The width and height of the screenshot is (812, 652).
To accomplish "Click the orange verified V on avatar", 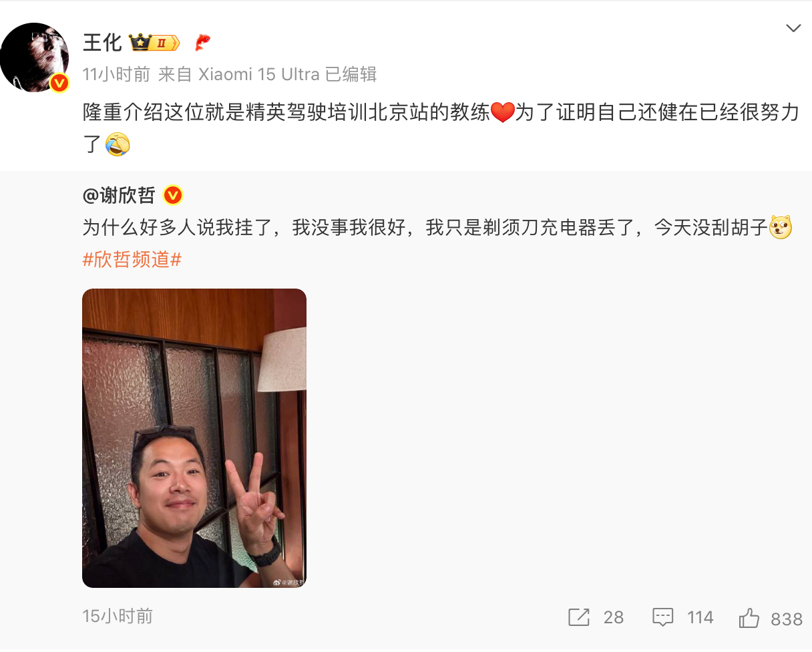I will tap(59, 83).
